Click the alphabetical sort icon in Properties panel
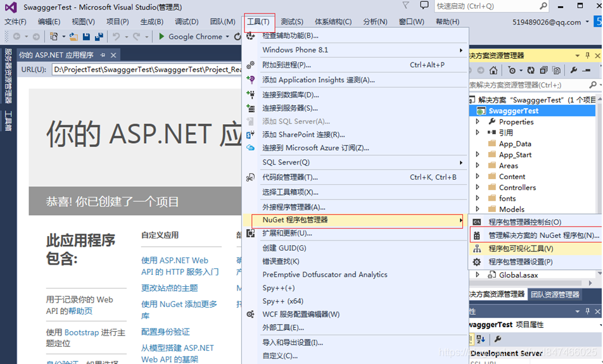 tap(481, 339)
